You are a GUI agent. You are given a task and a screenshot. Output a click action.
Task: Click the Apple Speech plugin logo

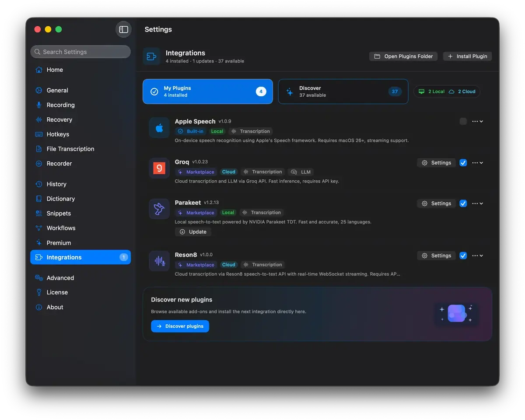click(159, 128)
